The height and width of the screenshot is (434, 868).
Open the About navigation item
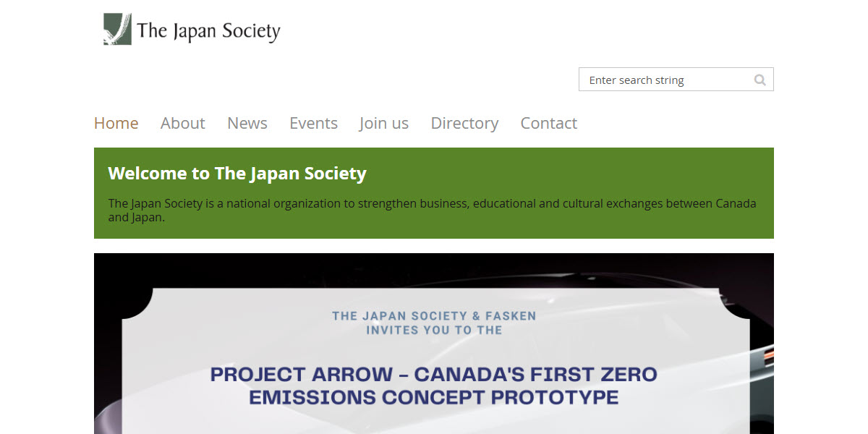coord(182,123)
